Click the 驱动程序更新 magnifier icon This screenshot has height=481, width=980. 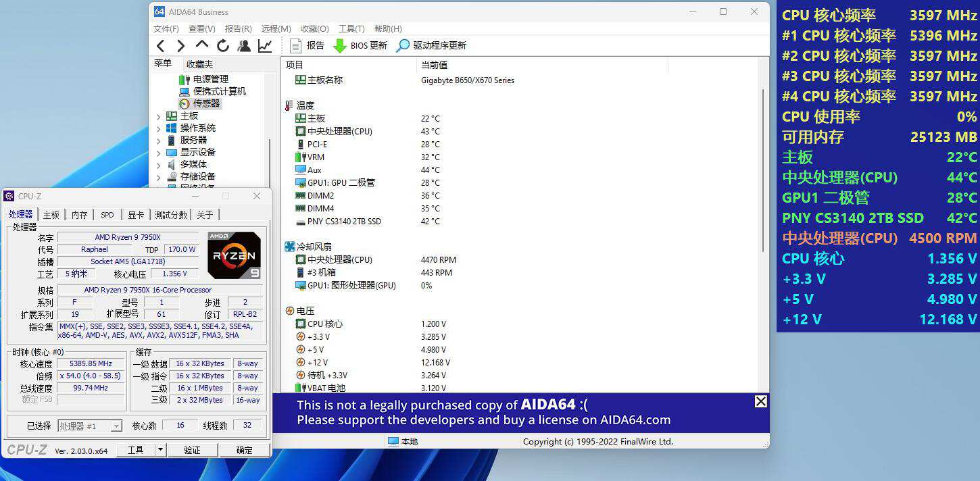click(403, 46)
